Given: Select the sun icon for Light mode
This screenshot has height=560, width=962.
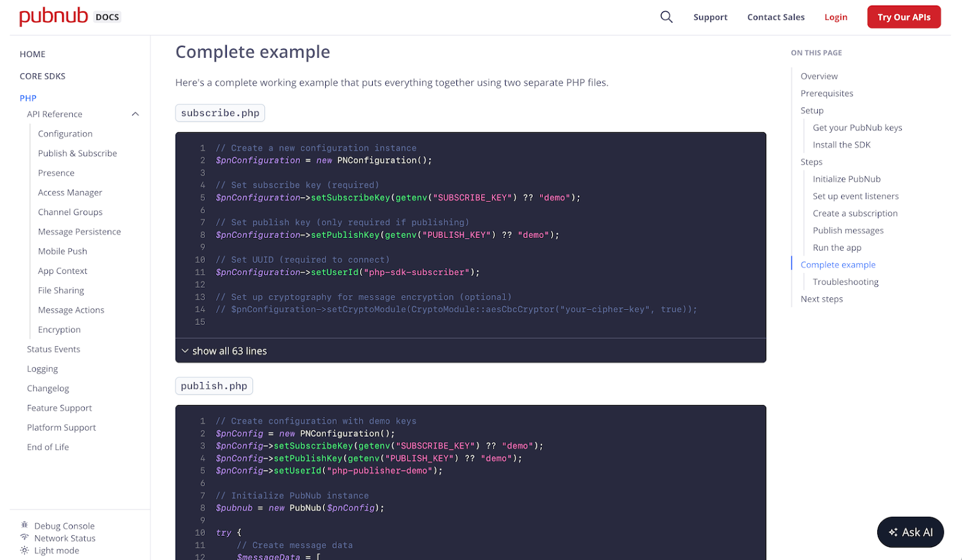Looking at the screenshot, I should pyautogui.click(x=24, y=550).
